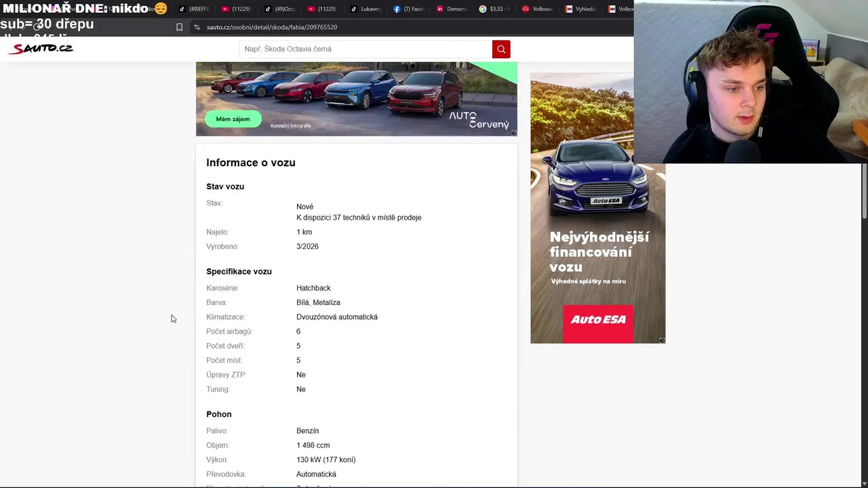The width and height of the screenshot is (868, 488).
Task: Open the Auto Červený car lineup banner
Action: (x=357, y=99)
